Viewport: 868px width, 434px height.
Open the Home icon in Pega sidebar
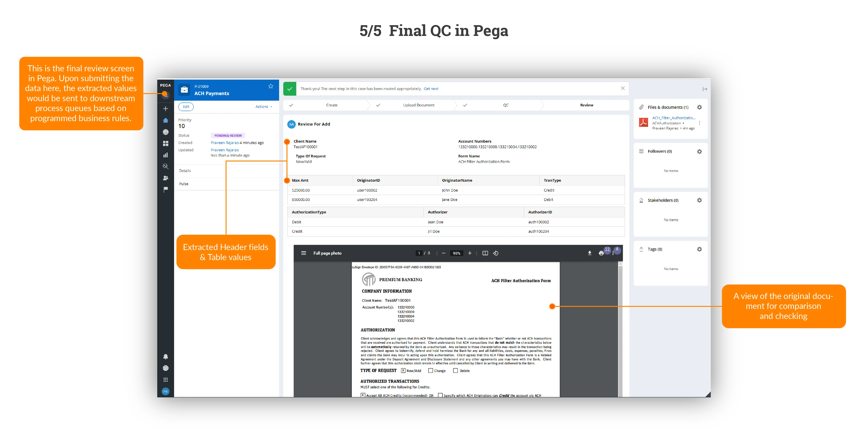click(x=165, y=120)
